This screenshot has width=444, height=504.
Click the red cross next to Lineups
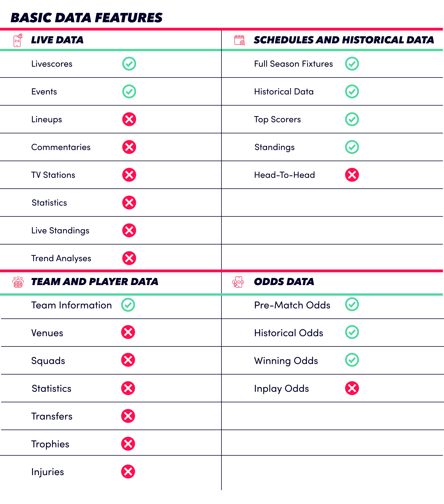click(x=129, y=119)
